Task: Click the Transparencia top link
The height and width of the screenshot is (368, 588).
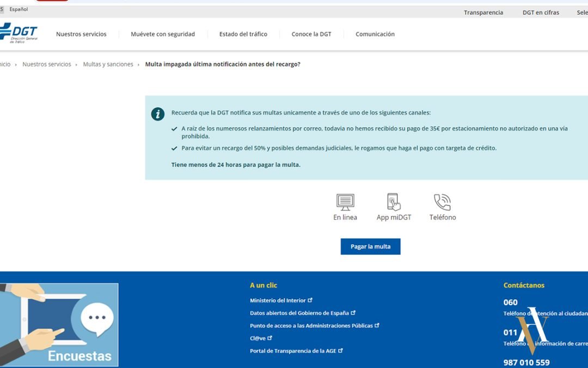Action: pyautogui.click(x=483, y=13)
